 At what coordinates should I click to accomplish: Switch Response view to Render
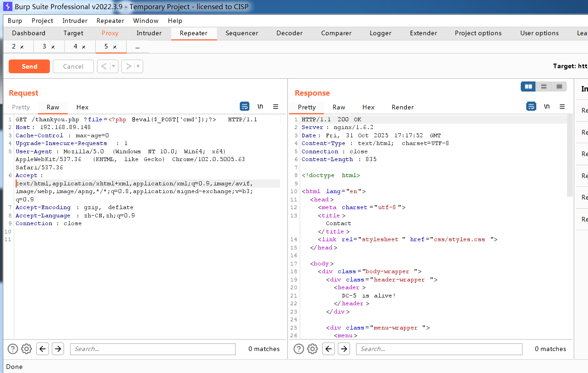click(403, 107)
